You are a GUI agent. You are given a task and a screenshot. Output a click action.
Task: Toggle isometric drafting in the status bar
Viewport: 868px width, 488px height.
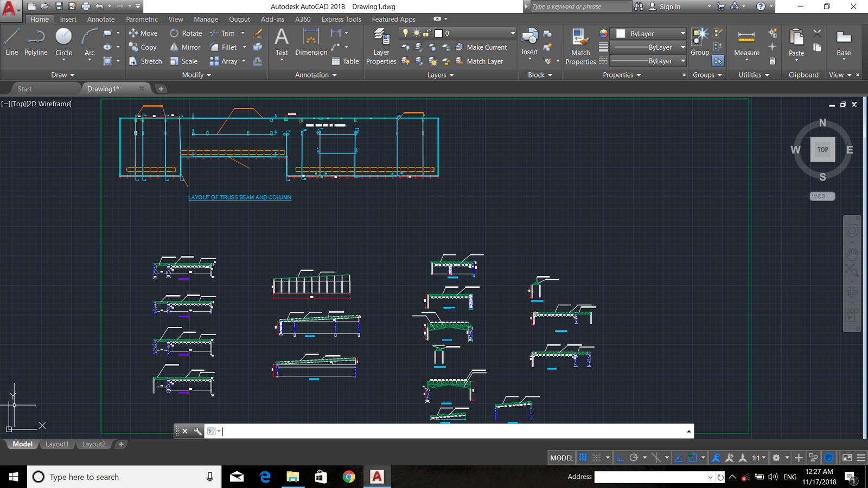point(658,457)
